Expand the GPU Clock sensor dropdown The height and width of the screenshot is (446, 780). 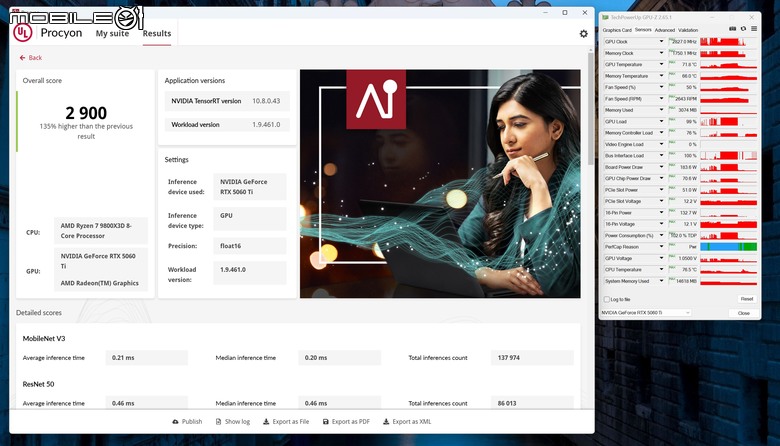coord(661,42)
